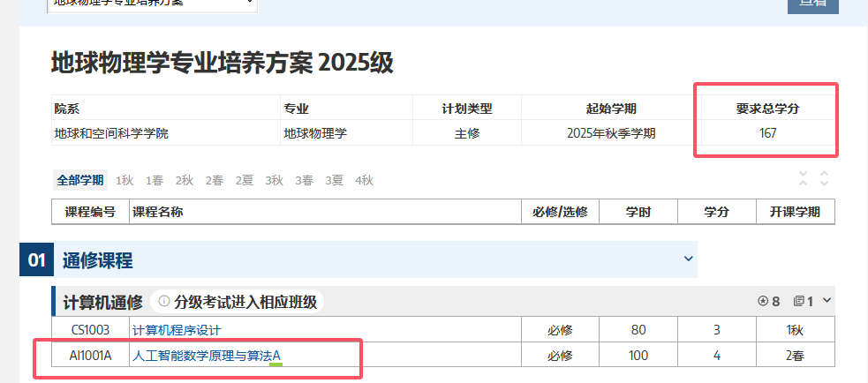Click the info icon beside 分级考试进入相应班级
Image resolution: width=868 pixels, height=383 pixels.
coord(163,302)
